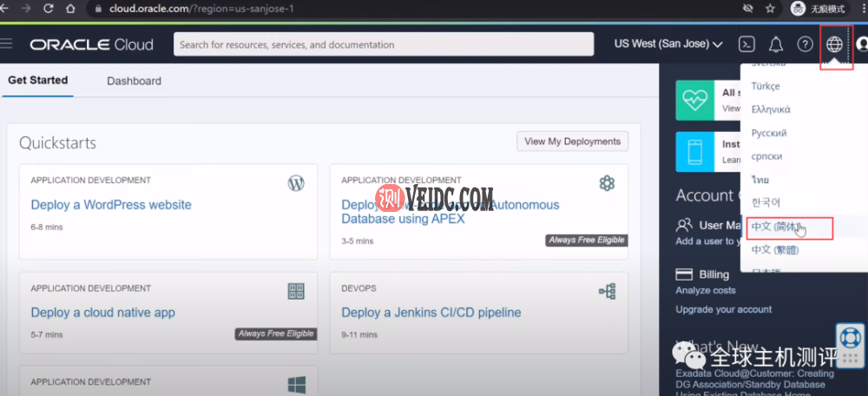This screenshot has width=868, height=396.
Task: Launch Cloud Shell from header icon
Action: click(746, 44)
